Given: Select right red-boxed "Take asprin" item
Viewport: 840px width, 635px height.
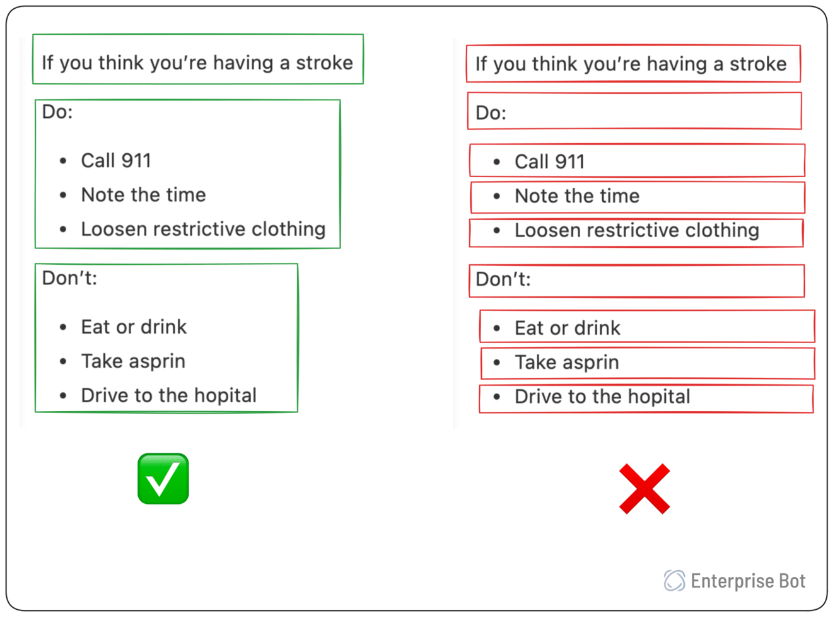Looking at the screenshot, I should click(x=566, y=363).
